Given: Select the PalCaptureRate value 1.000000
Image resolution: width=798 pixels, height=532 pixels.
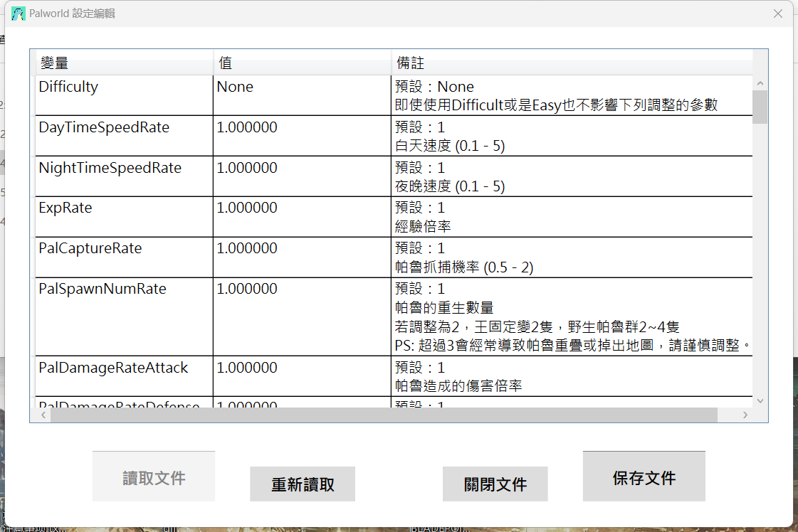Looking at the screenshot, I should 303,257.
